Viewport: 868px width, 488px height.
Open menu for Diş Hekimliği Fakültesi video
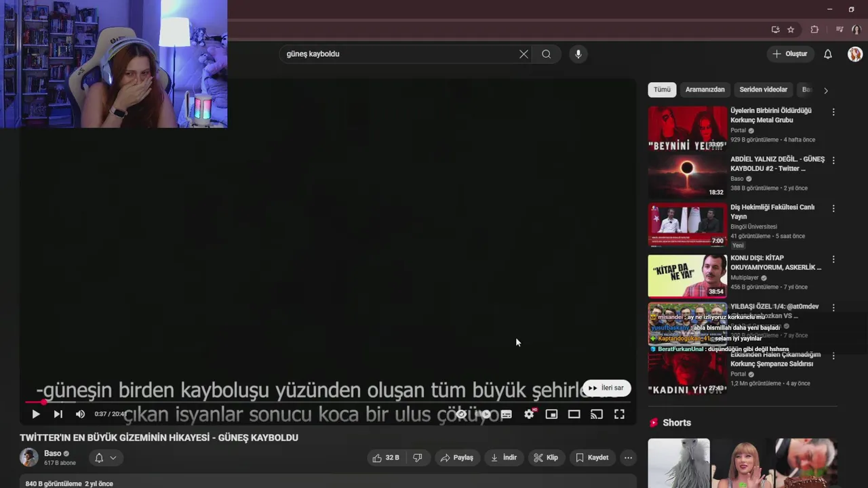pyautogui.click(x=833, y=209)
